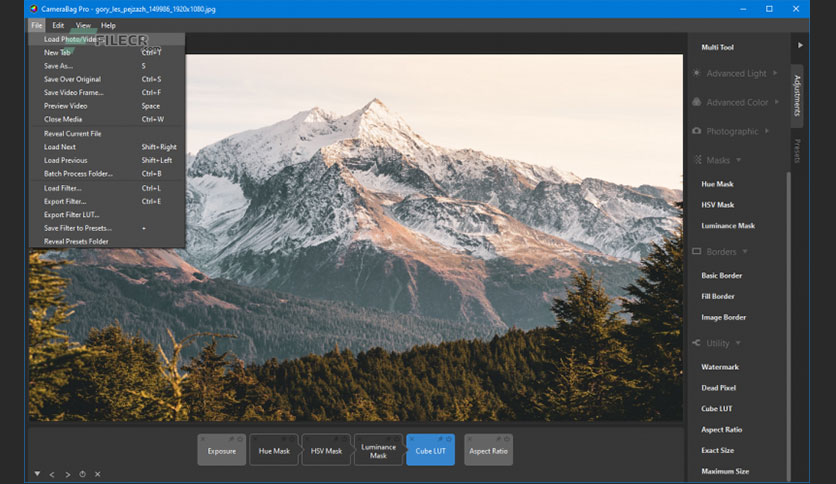Viewport: 836px width, 484px height.
Task: Open Save Filter to Presets... submenu
Action: pos(107,228)
